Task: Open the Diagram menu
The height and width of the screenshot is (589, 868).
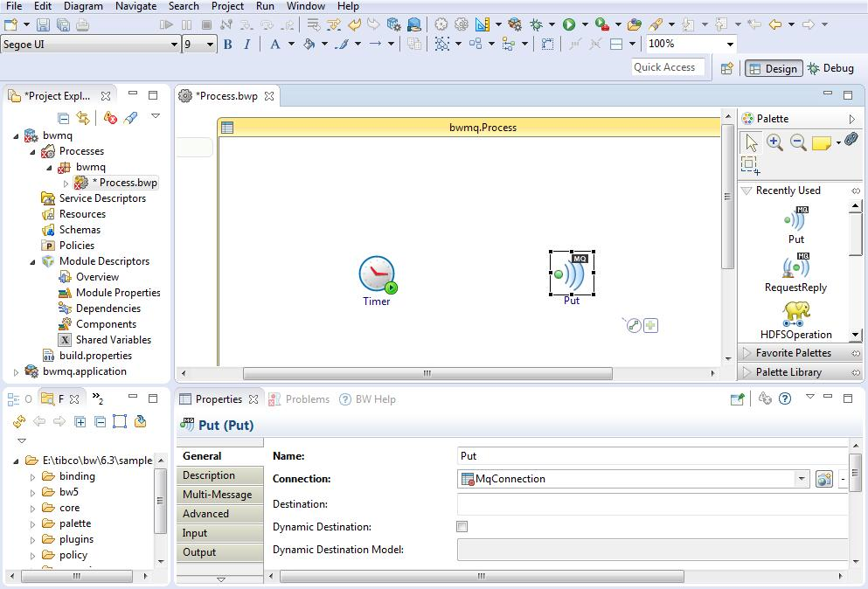Action: point(83,6)
